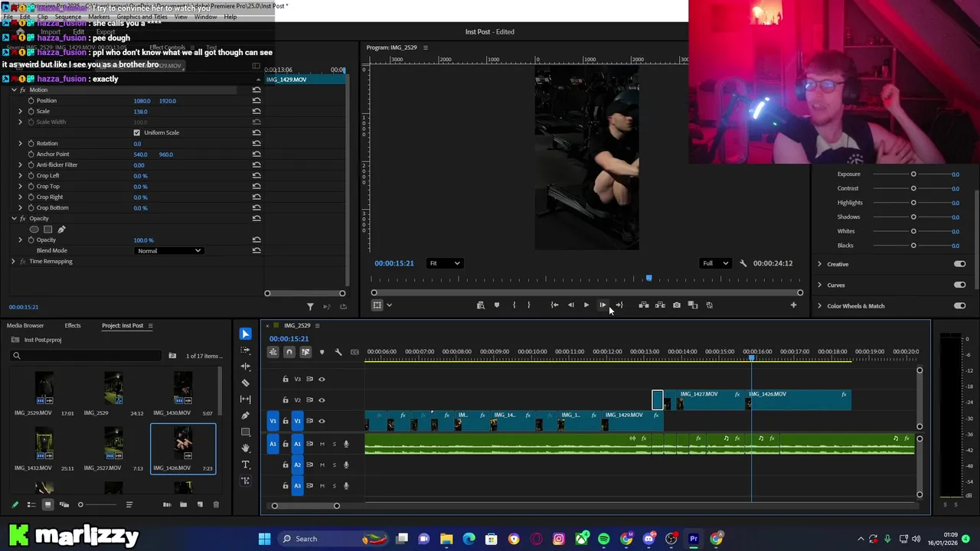Image resolution: width=980 pixels, height=551 pixels.
Task: Select the Pen tool
Action: [x=245, y=416]
